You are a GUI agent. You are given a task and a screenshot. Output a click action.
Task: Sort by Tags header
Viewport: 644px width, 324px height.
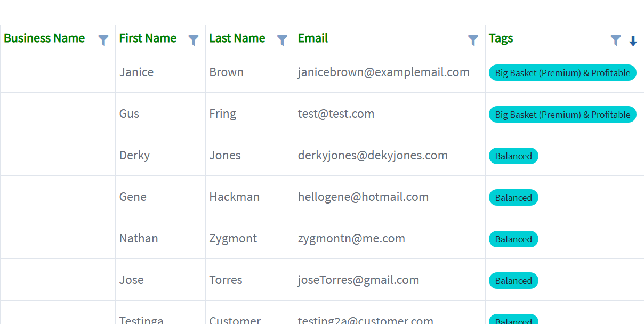point(501,38)
